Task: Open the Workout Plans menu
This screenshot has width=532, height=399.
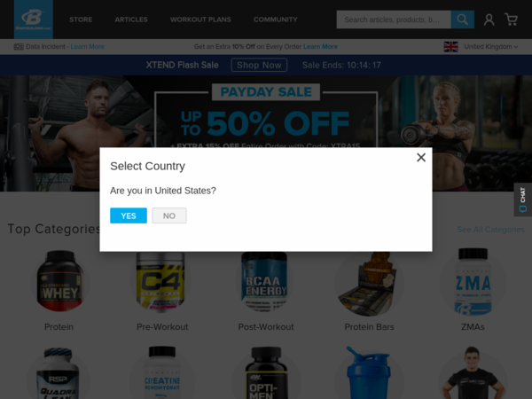Action: pyautogui.click(x=200, y=20)
